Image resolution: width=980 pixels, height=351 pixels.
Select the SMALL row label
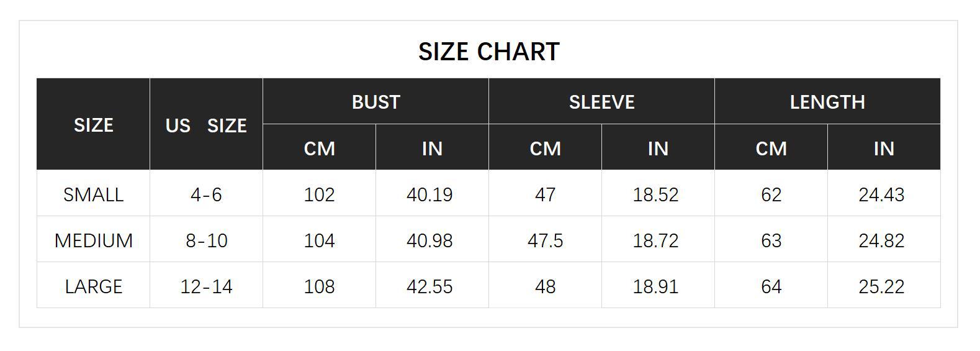pos(93,194)
